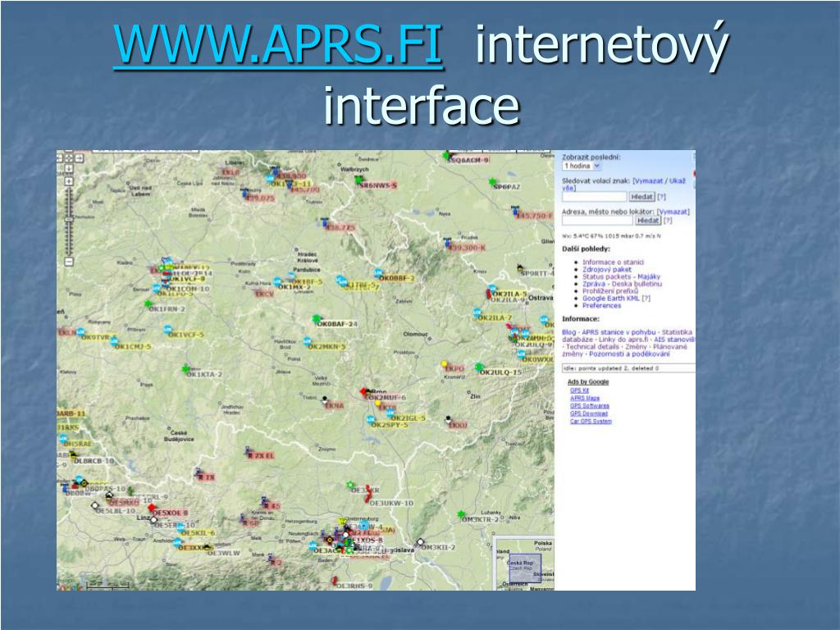Viewport: 840px width, 630px height.
Task: Click Hledat next to the address field
Action: pyautogui.click(x=648, y=220)
